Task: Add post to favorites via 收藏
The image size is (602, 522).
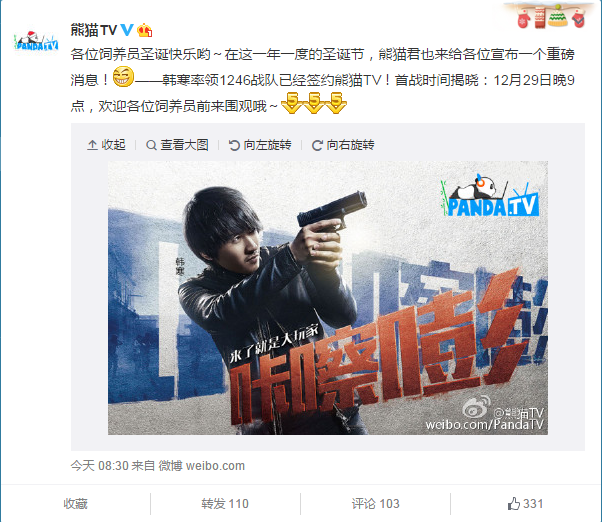Action: point(76,504)
